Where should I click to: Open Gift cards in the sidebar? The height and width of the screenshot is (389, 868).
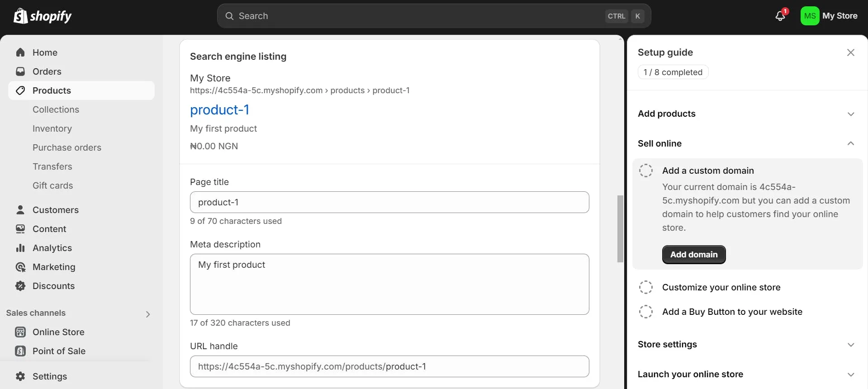(x=52, y=185)
